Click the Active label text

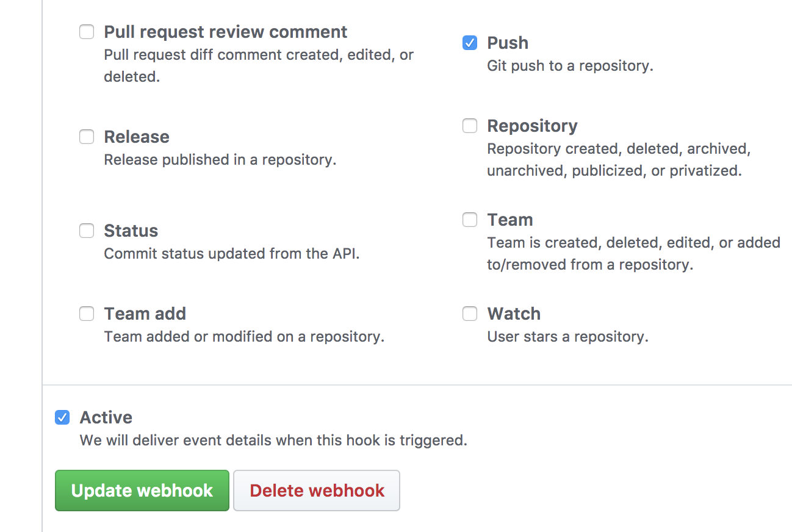click(x=106, y=417)
